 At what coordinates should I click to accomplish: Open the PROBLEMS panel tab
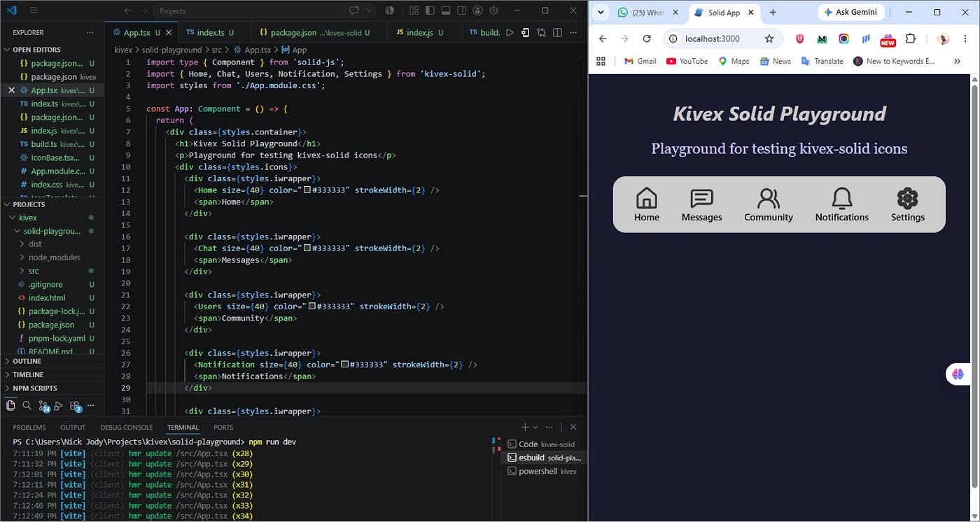(29, 428)
